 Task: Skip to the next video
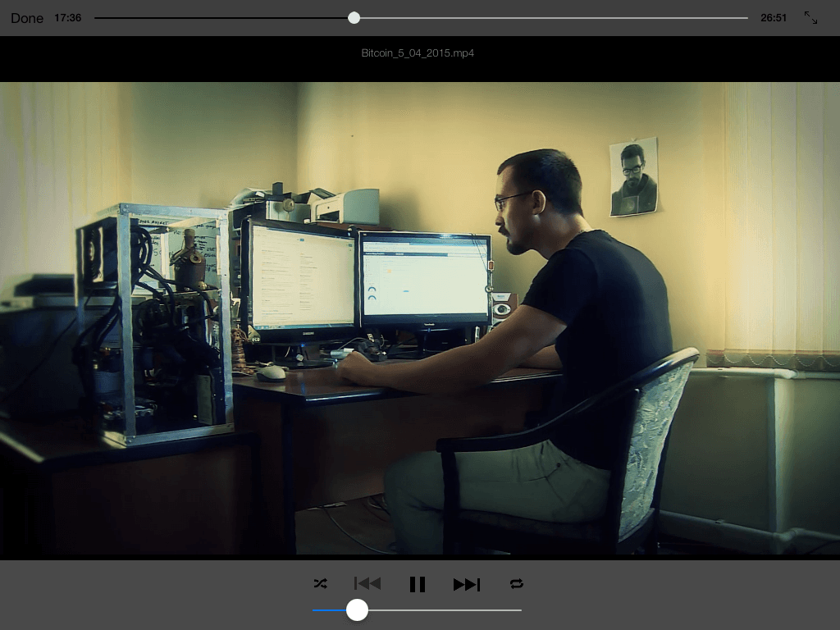click(x=467, y=584)
